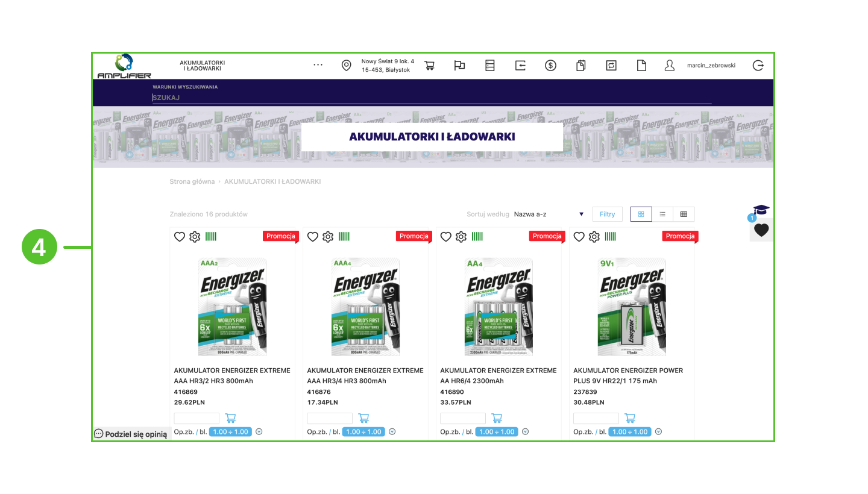This screenshot has height=494, width=868.
Task: Click Znaleziono 16 produktów text
Action: click(x=209, y=214)
